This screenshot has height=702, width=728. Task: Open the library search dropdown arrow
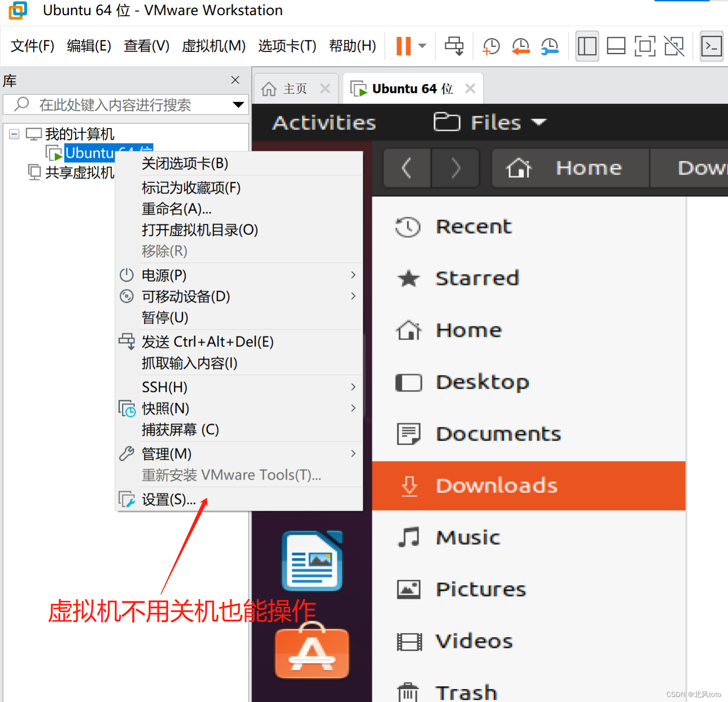click(238, 105)
